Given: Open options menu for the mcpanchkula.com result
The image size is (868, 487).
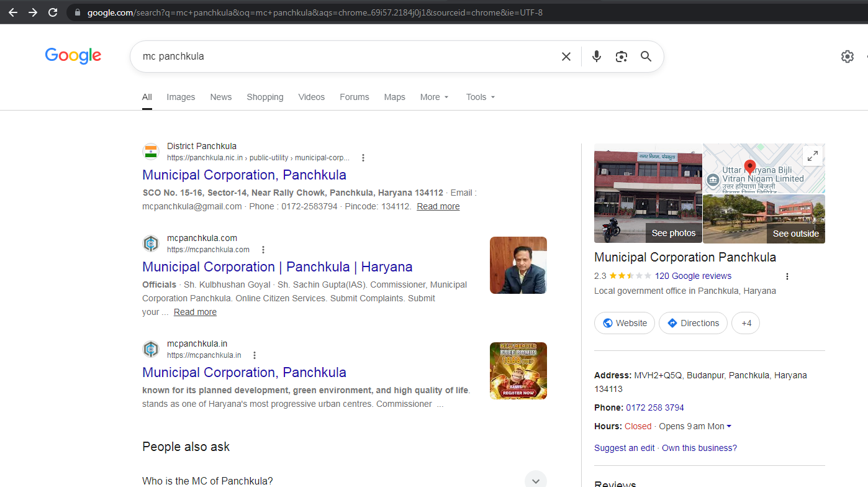Looking at the screenshot, I should [x=263, y=250].
